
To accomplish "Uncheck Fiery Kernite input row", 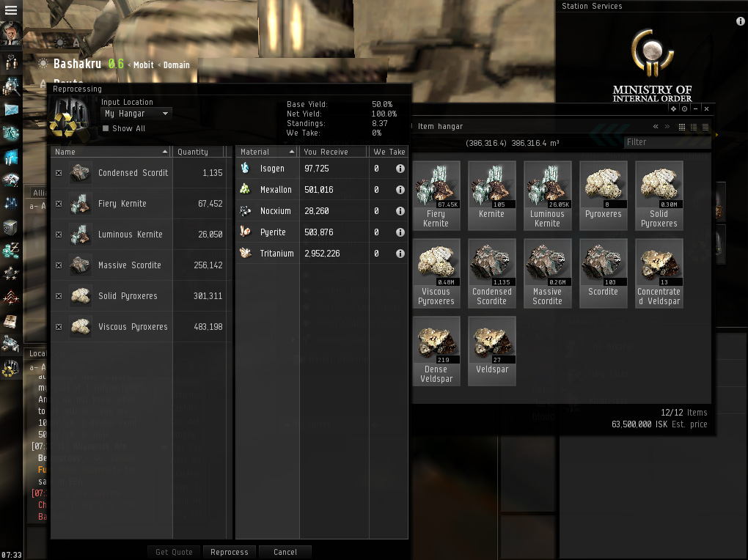I will [58, 204].
